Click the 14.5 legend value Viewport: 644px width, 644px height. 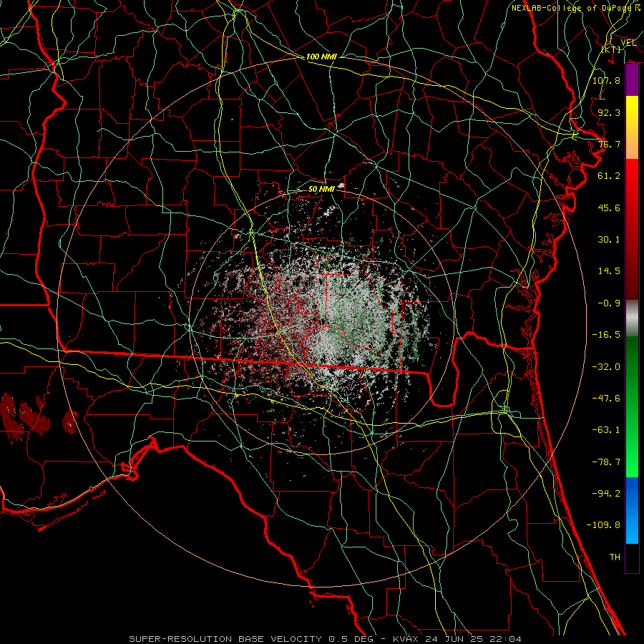tap(609, 271)
